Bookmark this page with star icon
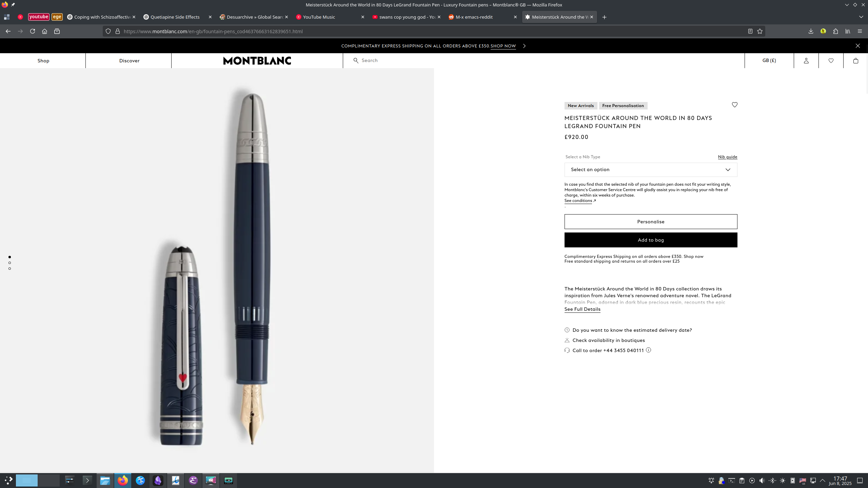Image resolution: width=868 pixels, height=488 pixels. (759, 31)
